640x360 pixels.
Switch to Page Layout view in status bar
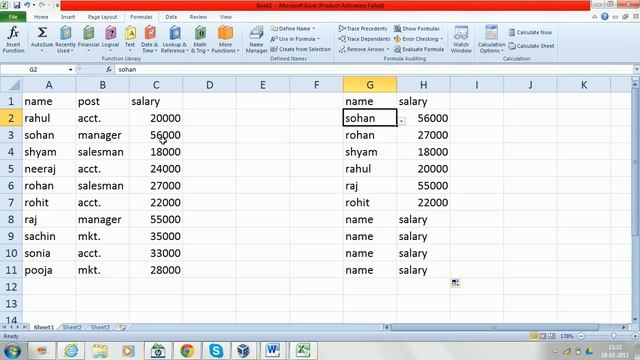point(543,336)
